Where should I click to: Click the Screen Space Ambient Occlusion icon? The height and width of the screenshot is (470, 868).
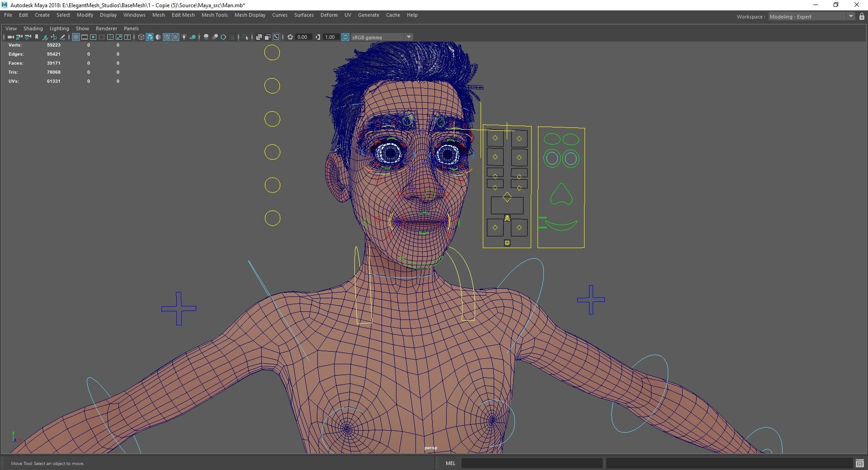[x=206, y=37]
